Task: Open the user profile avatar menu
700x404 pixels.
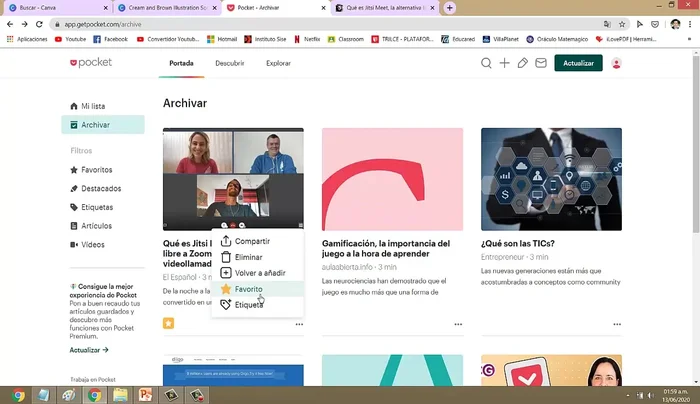Action: click(617, 63)
